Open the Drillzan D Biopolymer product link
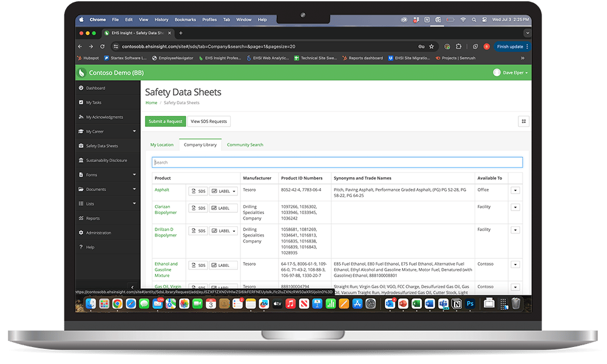 coord(165,232)
